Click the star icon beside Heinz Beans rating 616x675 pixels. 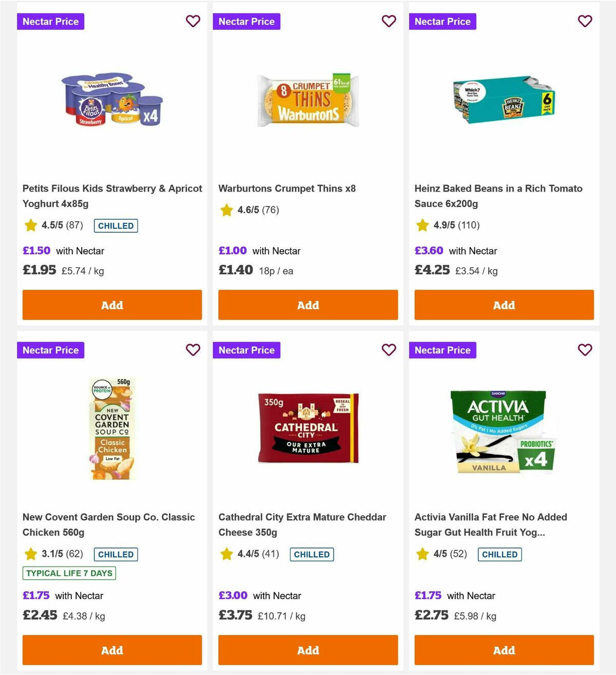422,225
